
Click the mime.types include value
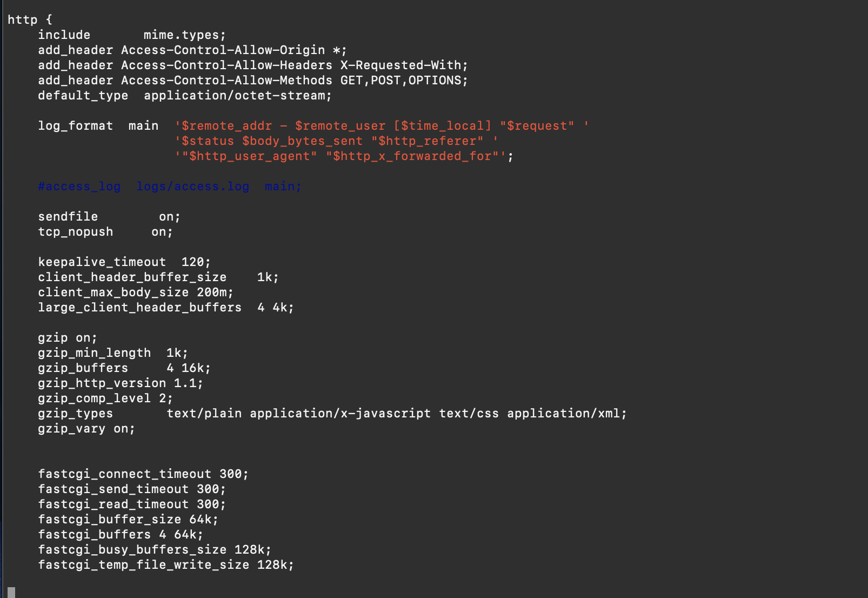pyautogui.click(x=184, y=35)
